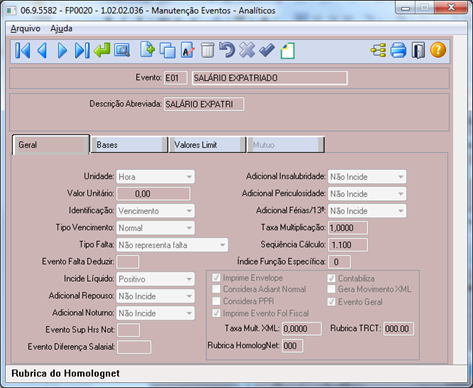The width and height of the screenshot is (473, 388).
Task: Enable Gera Movimento XML checkbox
Action: click(x=331, y=289)
